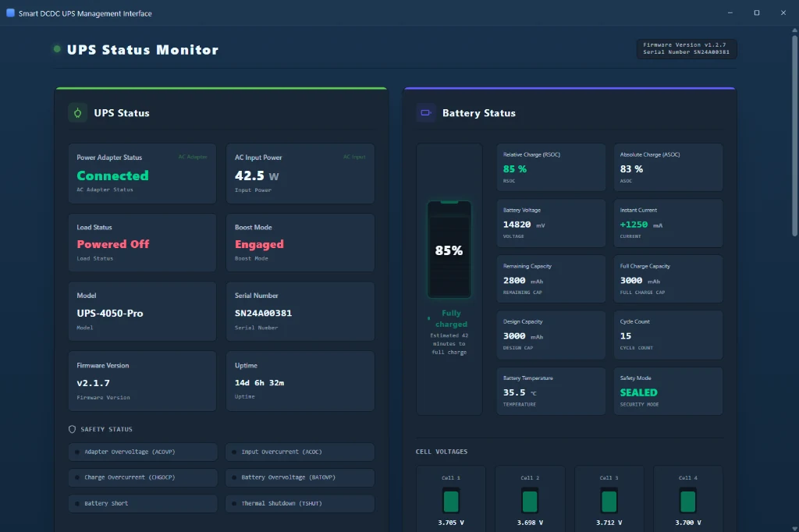Click the green "SEALED" safety mode value
The image size is (799, 532).
tap(638, 393)
